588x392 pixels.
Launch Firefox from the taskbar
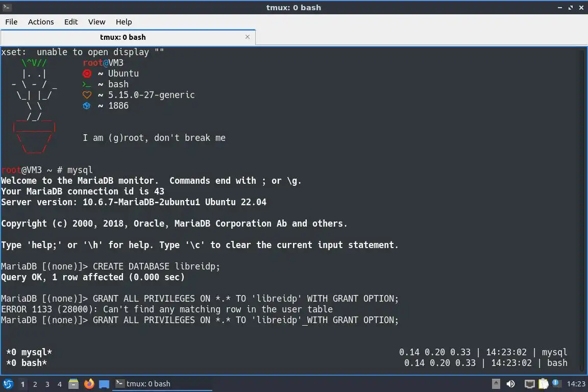pyautogui.click(x=89, y=384)
